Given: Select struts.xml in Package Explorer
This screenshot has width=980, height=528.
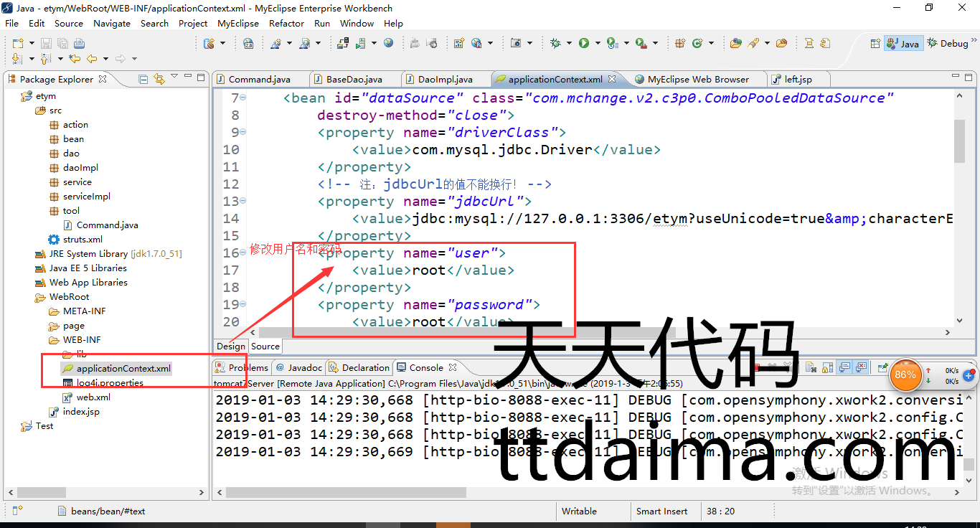Looking at the screenshot, I should click(x=82, y=240).
